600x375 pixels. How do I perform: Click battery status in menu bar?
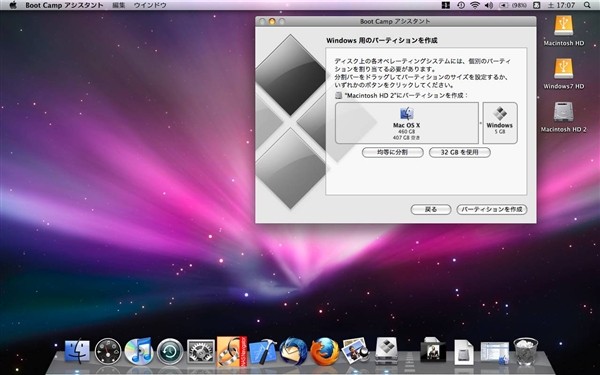pos(514,5)
